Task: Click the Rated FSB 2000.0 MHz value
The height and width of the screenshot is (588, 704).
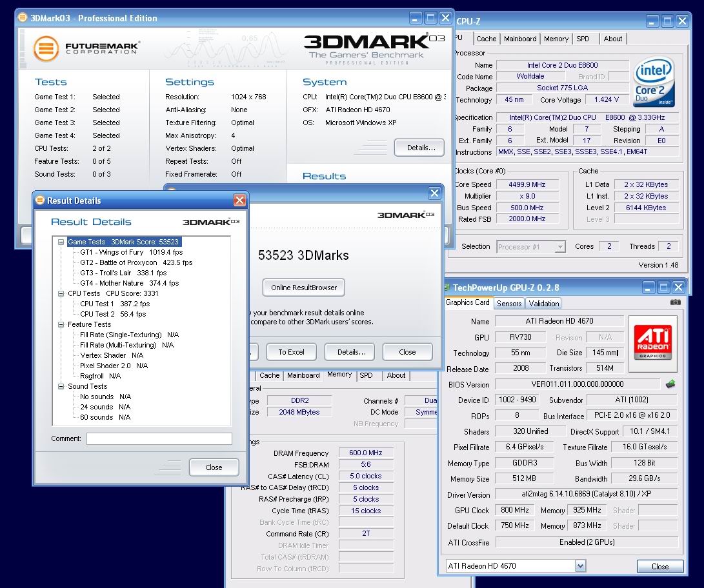Action: click(x=527, y=219)
